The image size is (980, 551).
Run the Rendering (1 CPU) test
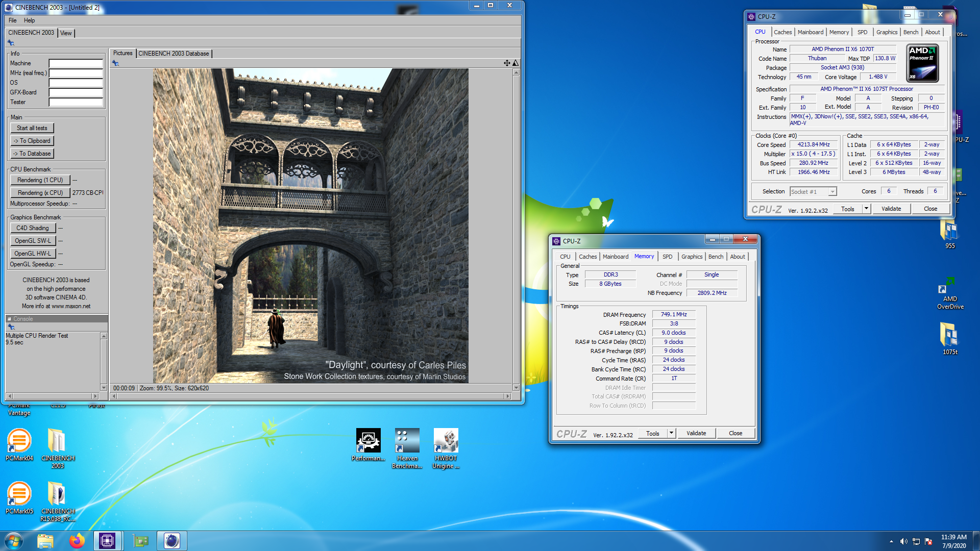[x=40, y=180]
